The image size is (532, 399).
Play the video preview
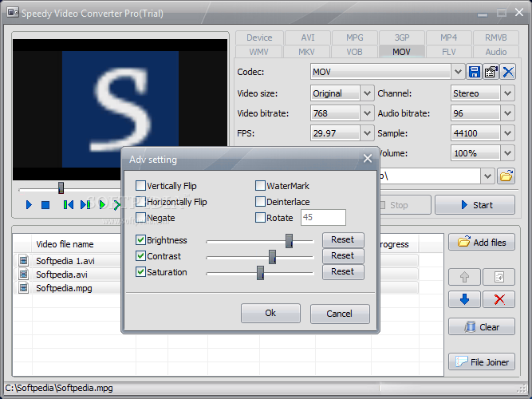tap(29, 205)
